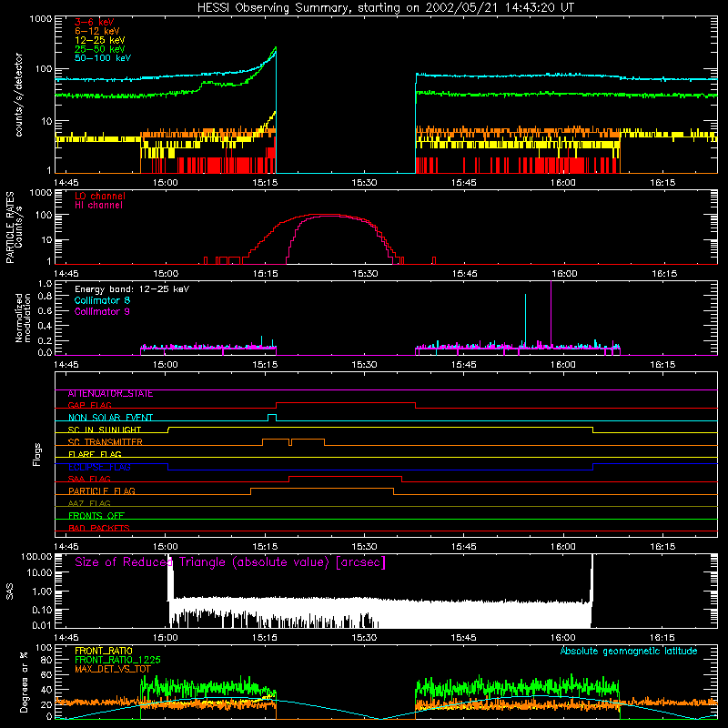Click the Absolute geomagnetic latitude label

[629, 652]
